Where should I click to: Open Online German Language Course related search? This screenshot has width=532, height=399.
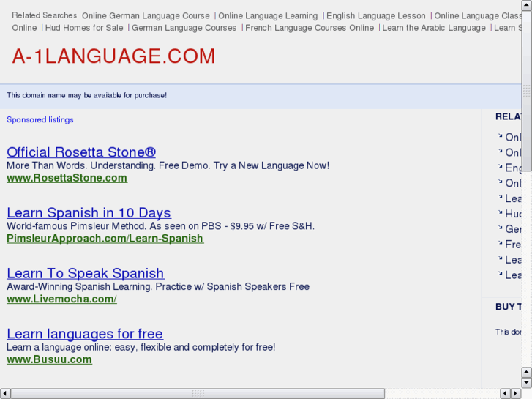coord(146,16)
